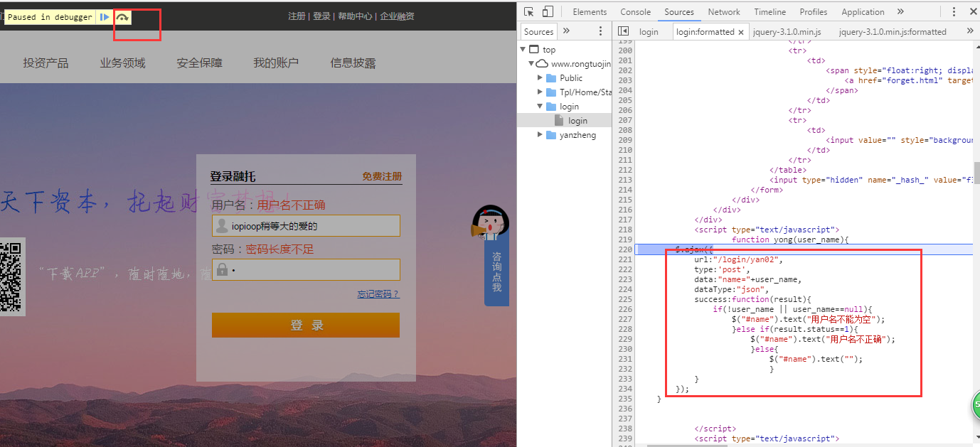
Task: Click 注册 link in page header
Action: (x=297, y=16)
